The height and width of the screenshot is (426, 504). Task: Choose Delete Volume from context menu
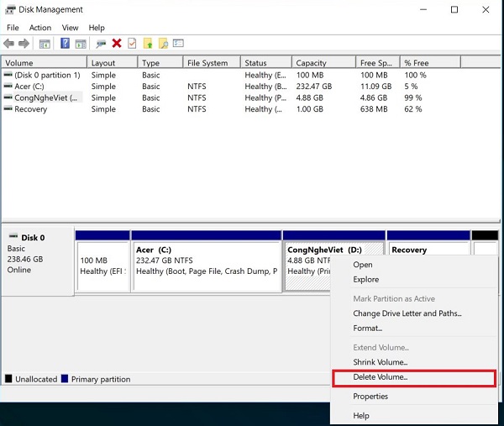point(380,377)
